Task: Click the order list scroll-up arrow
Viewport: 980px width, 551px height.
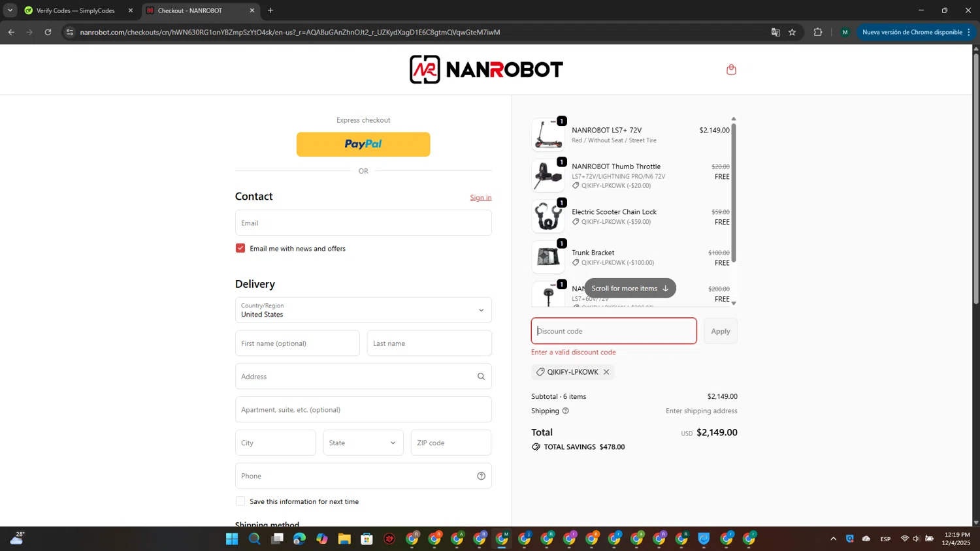Action: click(x=734, y=119)
